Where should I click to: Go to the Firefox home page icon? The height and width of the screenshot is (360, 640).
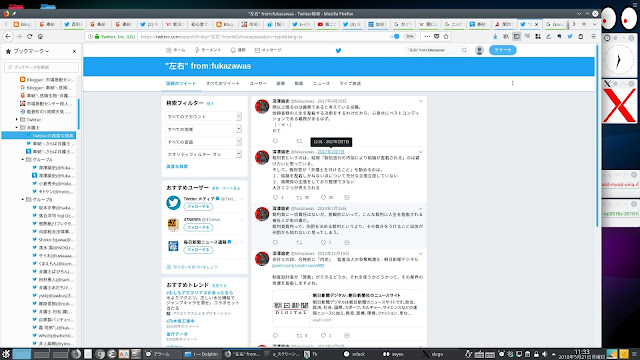pyautogui.click(x=40, y=36)
